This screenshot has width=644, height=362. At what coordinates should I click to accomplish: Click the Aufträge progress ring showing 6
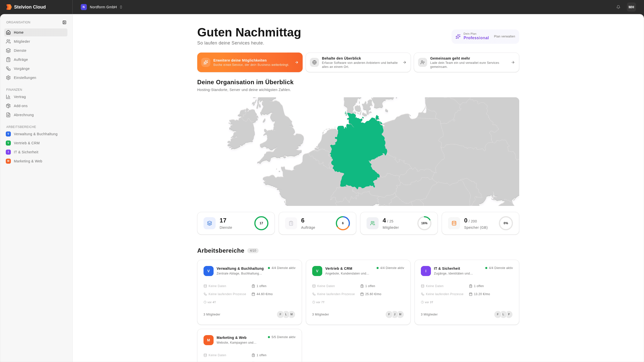pos(343,223)
